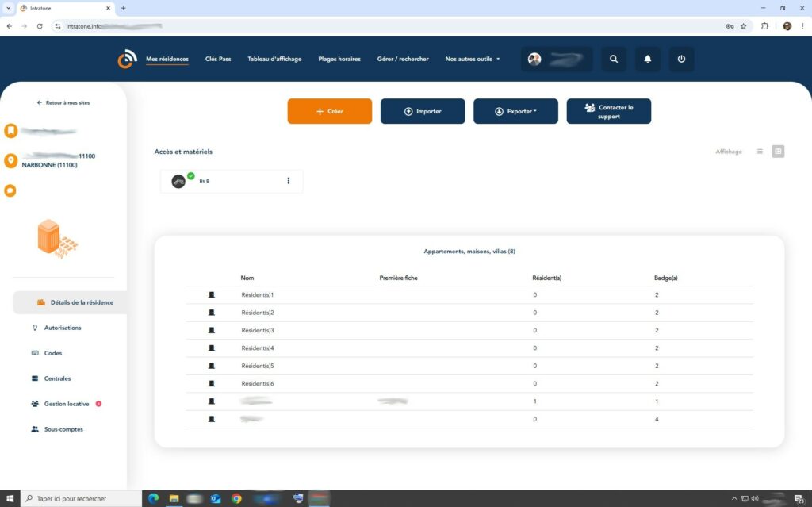Click the Windows taskbar search box
This screenshot has width=812, height=507.
79,498
